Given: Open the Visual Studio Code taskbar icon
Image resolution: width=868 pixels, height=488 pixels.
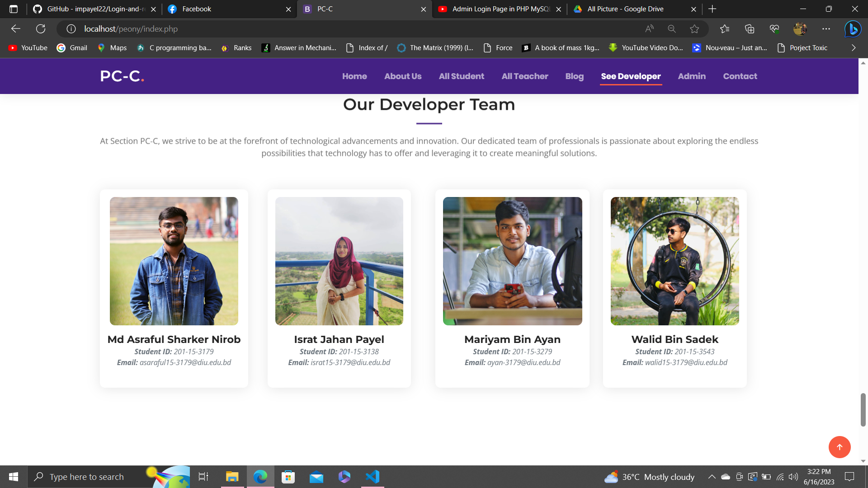Looking at the screenshot, I should tap(373, 477).
